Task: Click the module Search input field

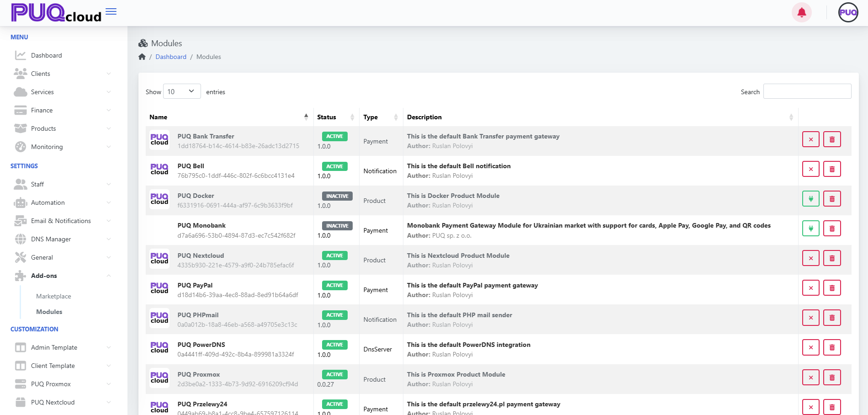Action: click(807, 91)
